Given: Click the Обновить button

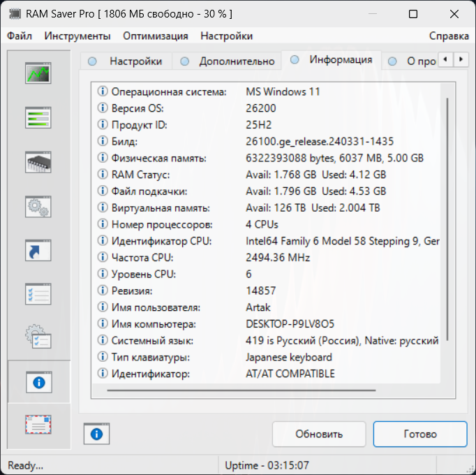Looking at the screenshot, I should 319,434.
